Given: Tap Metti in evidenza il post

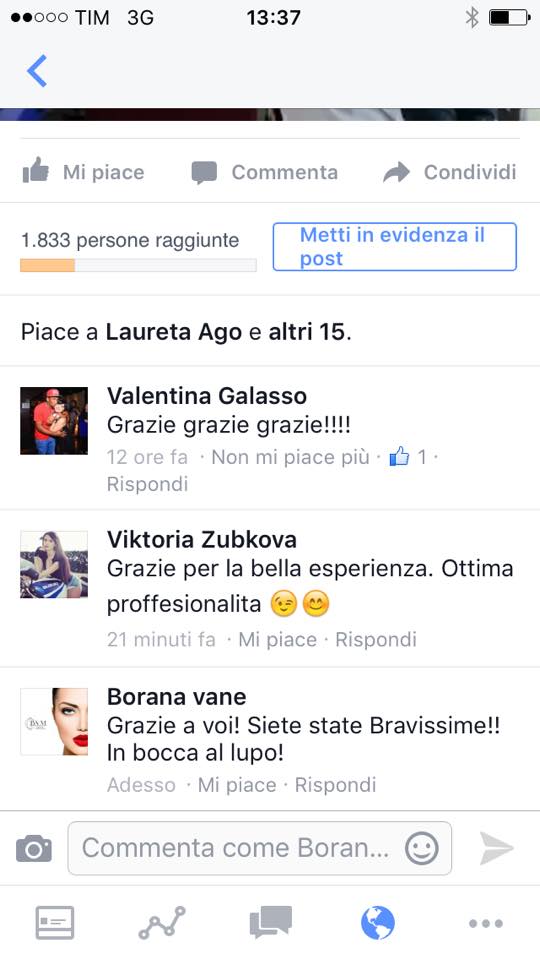Looking at the screenshot, I should [395, 247].
